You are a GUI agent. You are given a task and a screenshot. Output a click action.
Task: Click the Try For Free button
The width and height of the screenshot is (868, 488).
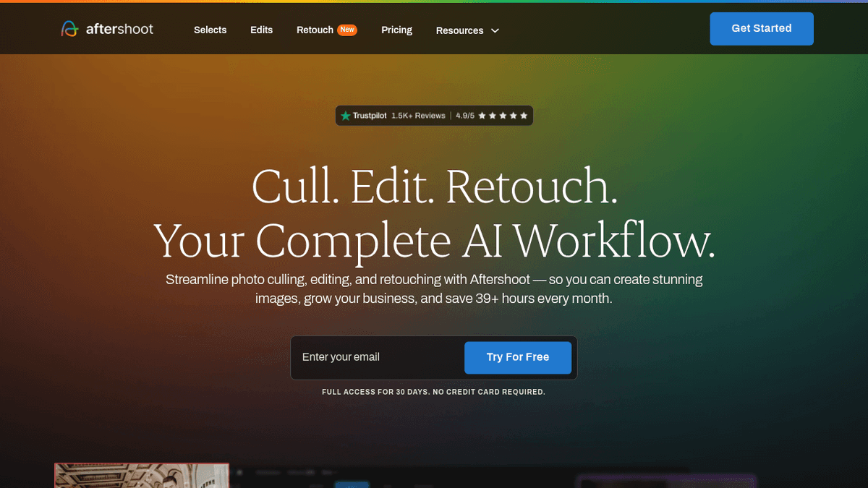click(x=517, y=357)
